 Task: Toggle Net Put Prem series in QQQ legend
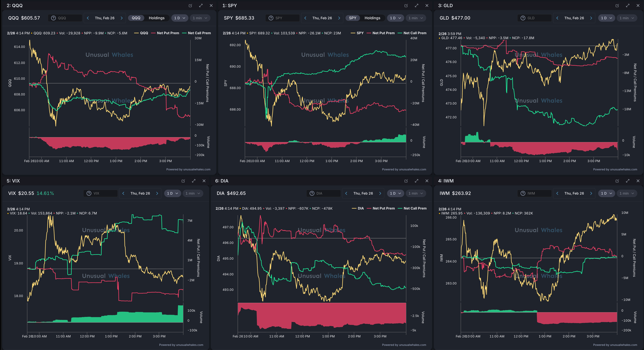168,33
